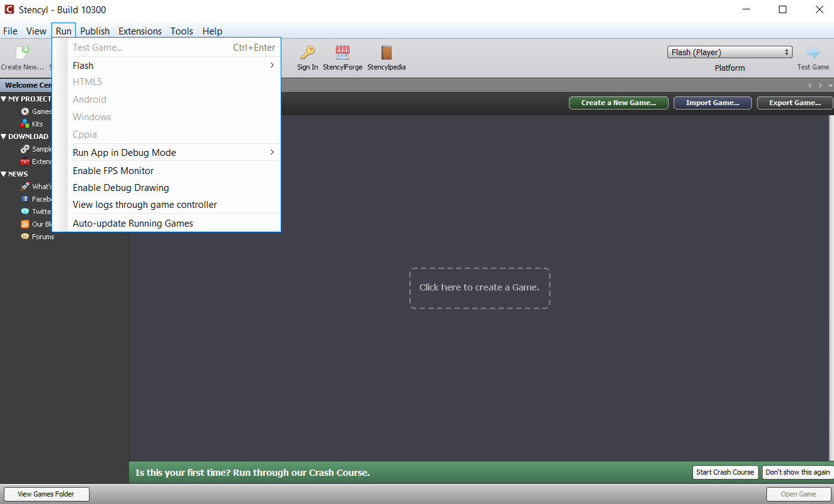Collapse the NEWS section
Screen dimensions: 834x504
pos(4,174)
